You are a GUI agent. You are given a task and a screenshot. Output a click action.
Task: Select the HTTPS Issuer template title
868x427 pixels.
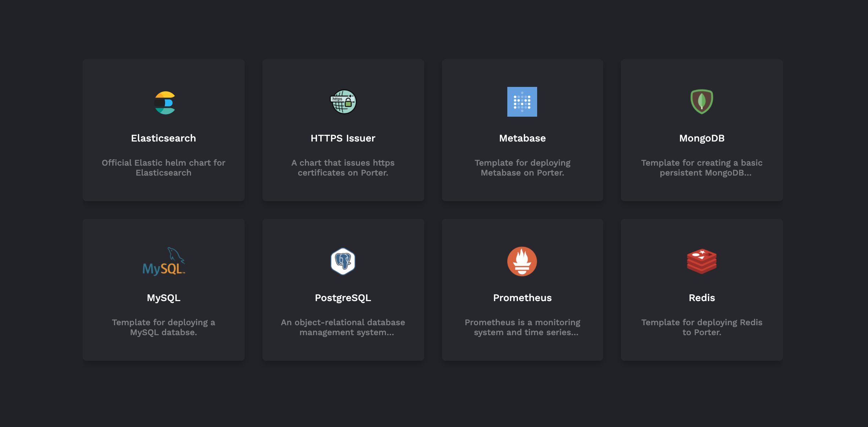coord(343,138)
